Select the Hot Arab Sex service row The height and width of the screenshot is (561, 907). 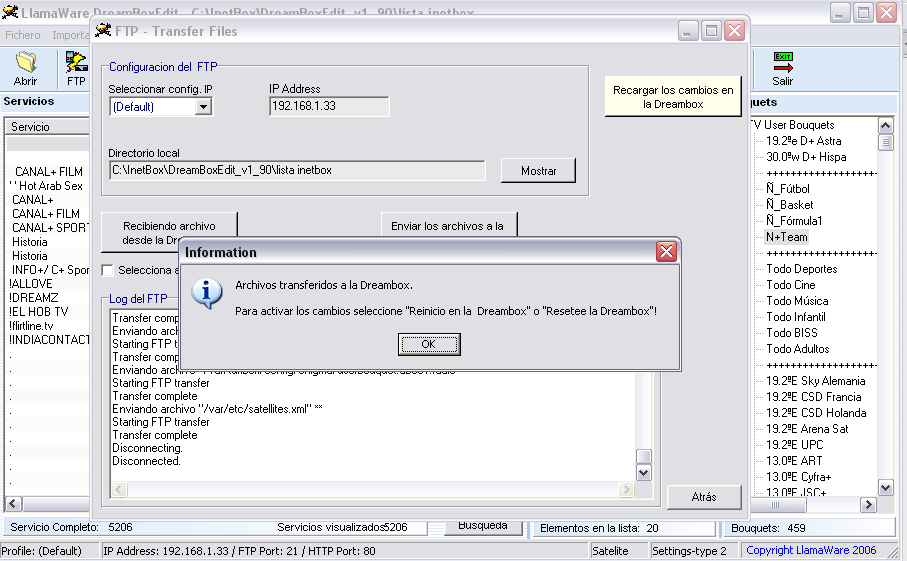coord(46,186)
